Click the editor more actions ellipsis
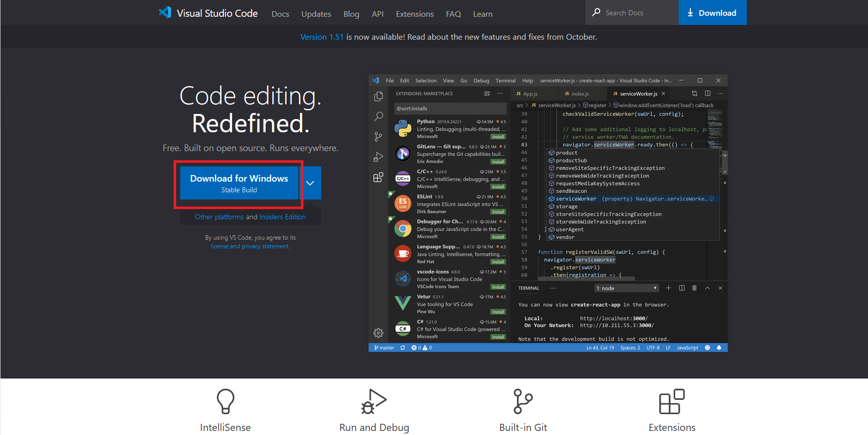868x435 pixels. click(x=720, y=93)
